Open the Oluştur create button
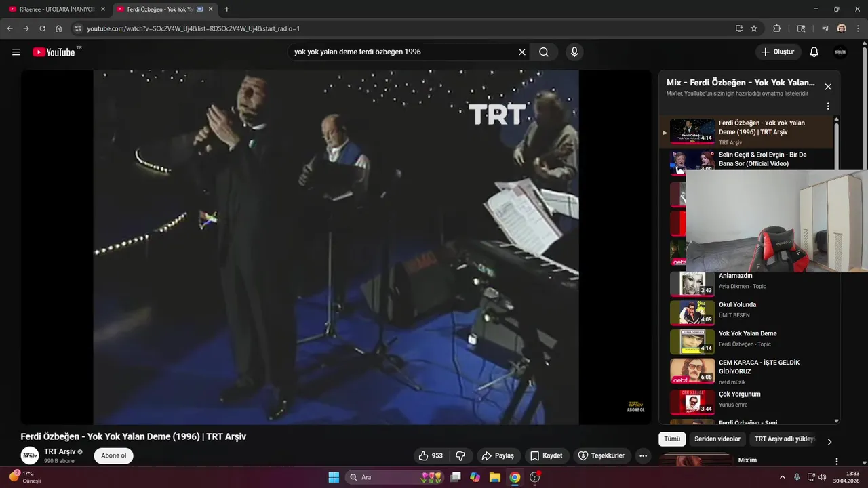The image size is (868, 488). (778, 52)
